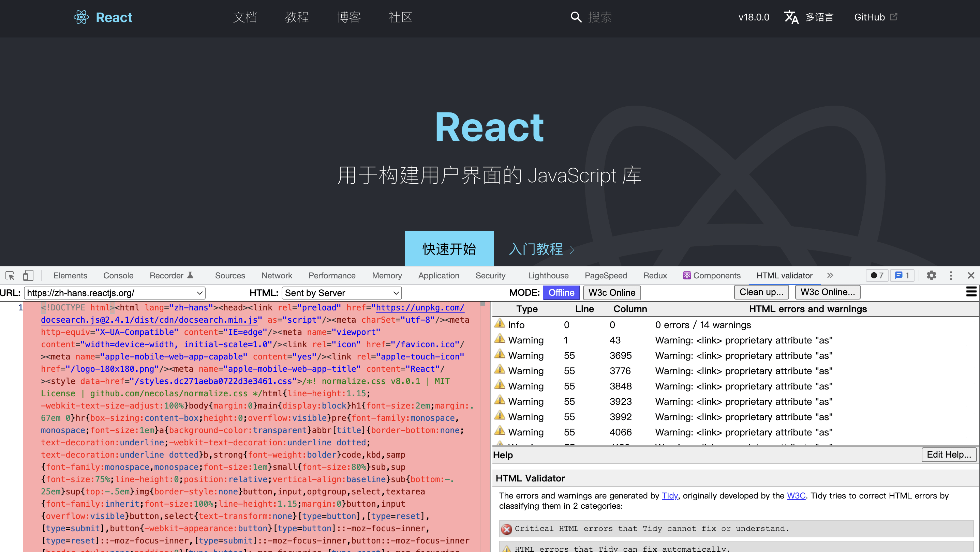Open the validator hamburger menu icon
980x552 pixels.
point(971,292)
